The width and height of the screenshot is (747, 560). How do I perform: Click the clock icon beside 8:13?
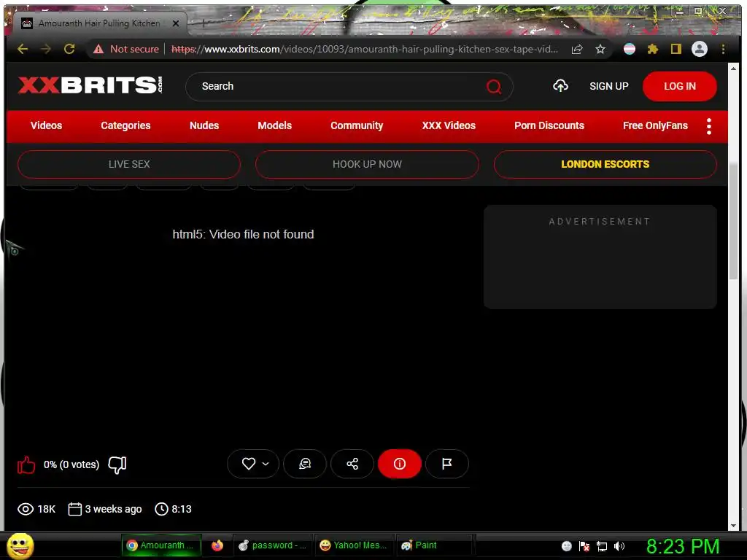(x=161, y=509)
